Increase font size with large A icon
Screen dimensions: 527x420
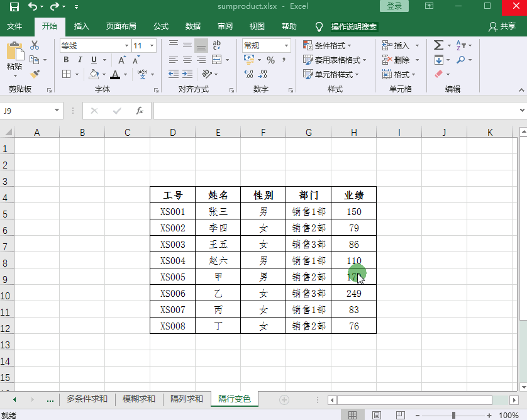pyautogui.click(x=123, y=60)
